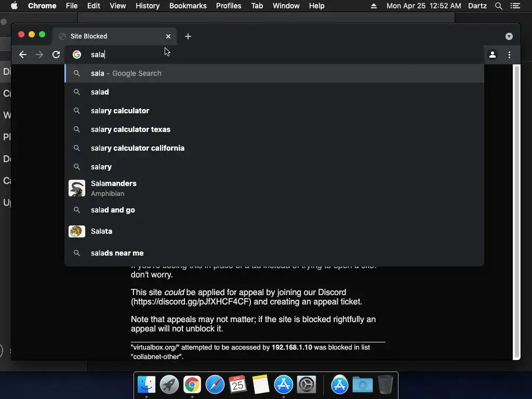The width and height of the screenshot is (532, 399).
Task: Select 'salad and go' suggestion
Action: click(274, 210)
